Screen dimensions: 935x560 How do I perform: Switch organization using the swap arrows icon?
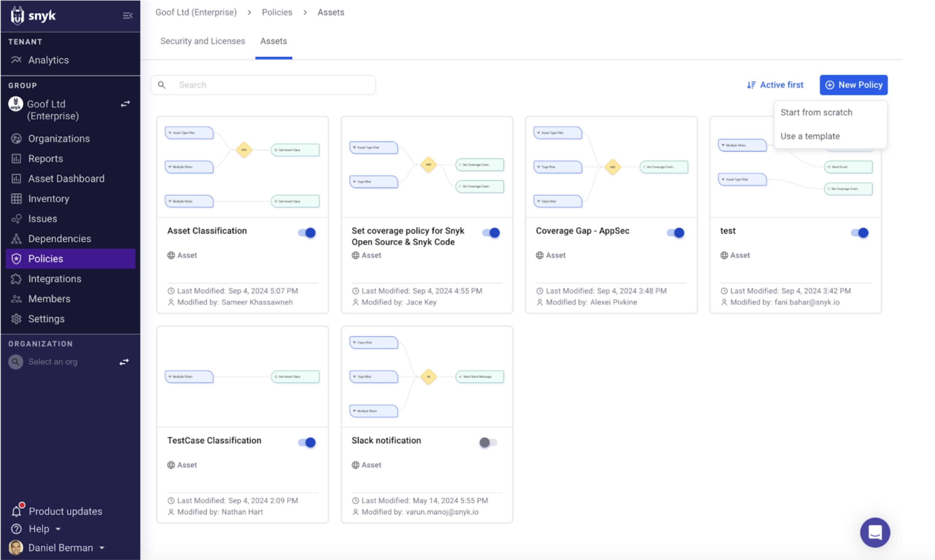[124, 362]
